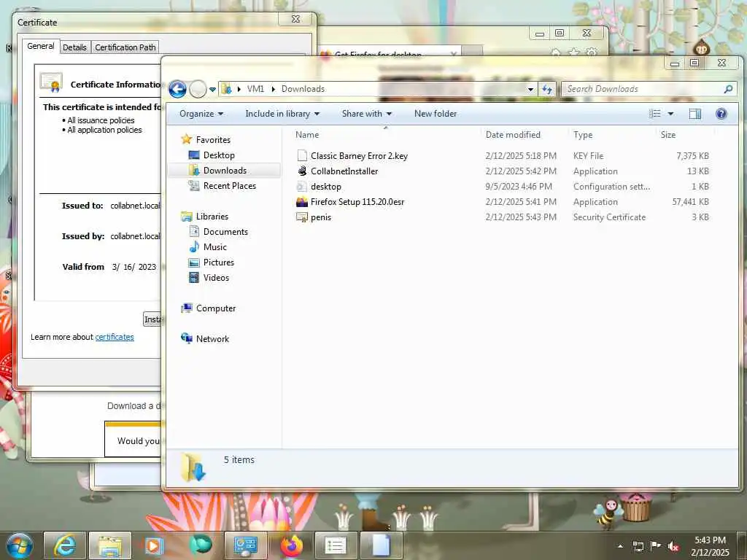Open Pictures library

[x=219, y=262]
